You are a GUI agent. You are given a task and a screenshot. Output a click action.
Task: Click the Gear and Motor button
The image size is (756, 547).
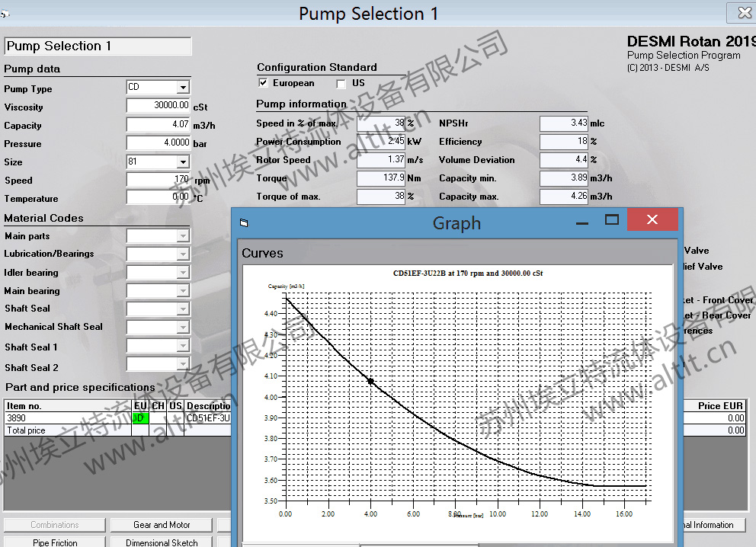click(x=162, y=525)
